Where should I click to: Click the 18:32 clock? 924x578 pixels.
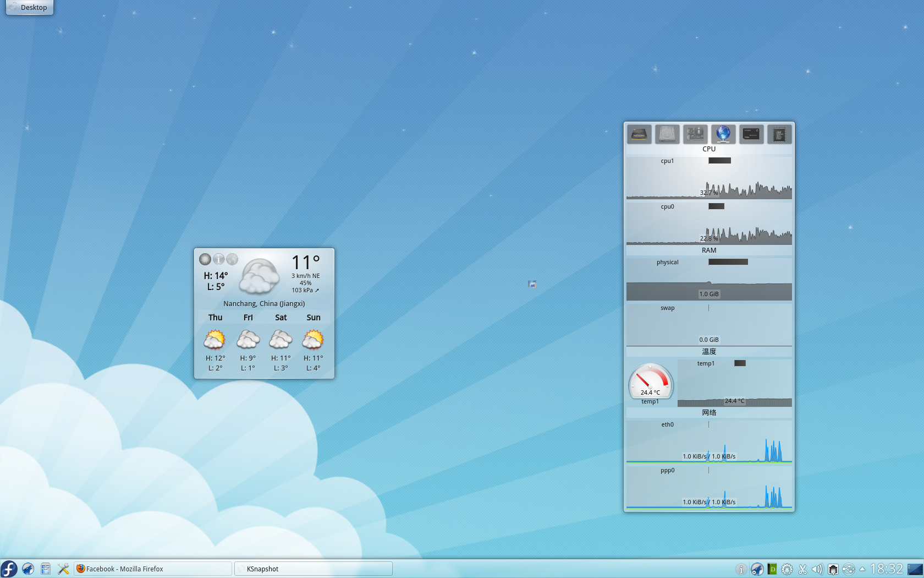click(886, 569)
